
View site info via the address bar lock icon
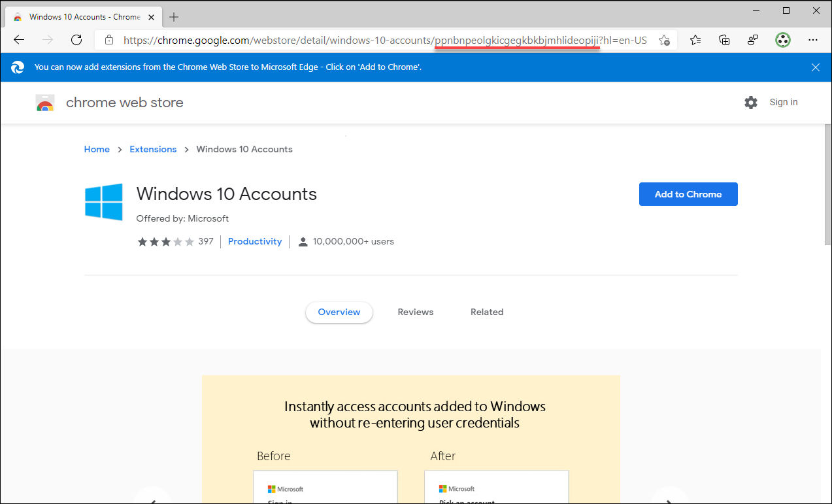coord(109,40)
